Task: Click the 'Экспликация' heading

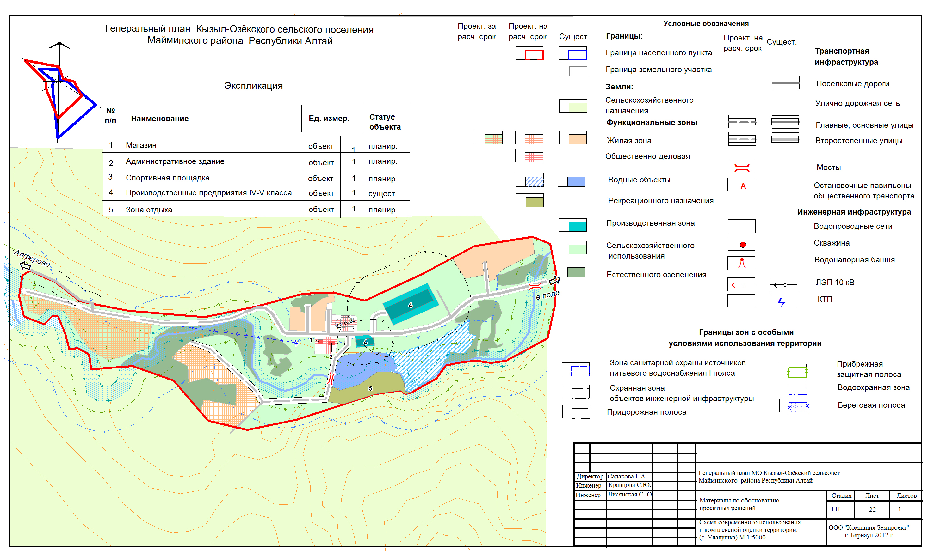Action: tap(253, 86)
